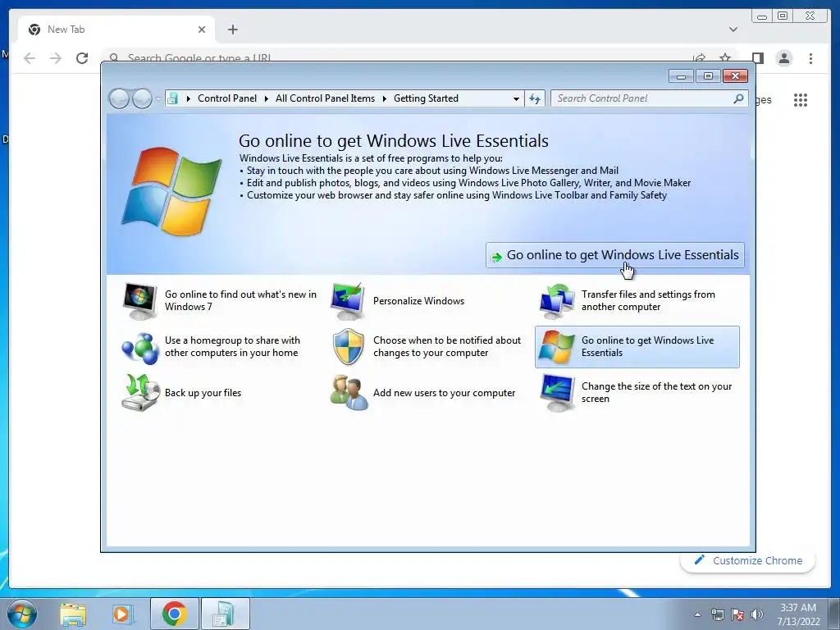Click the Back up your files drive icon

coord(140,393)
